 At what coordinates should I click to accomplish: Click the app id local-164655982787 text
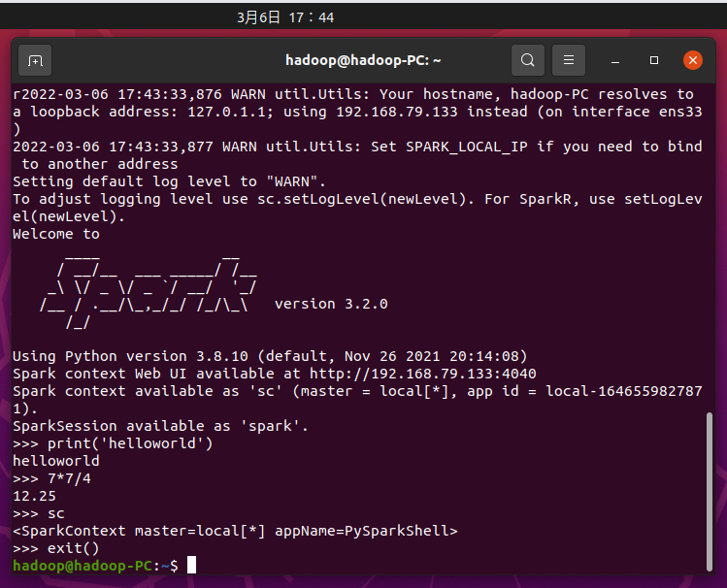(x=624, y=391)
